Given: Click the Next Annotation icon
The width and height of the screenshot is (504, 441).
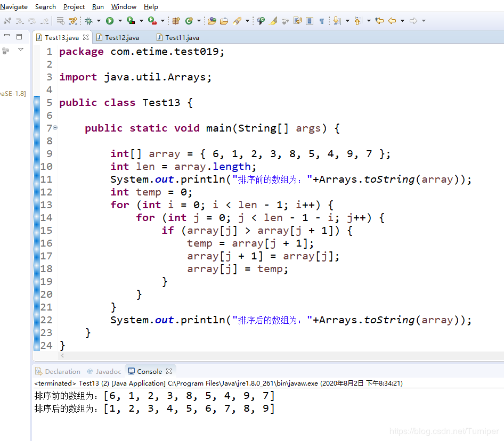Looking at the screenshot, I should tap(337, 21).
